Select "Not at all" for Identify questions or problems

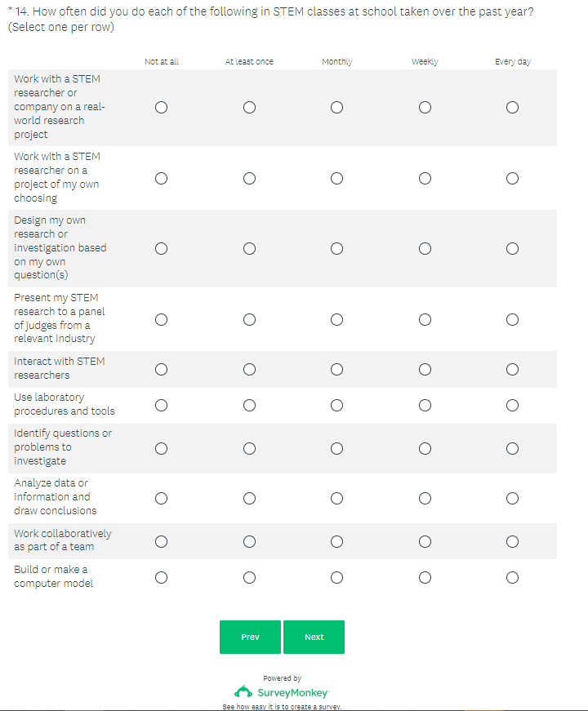point(161,448)
